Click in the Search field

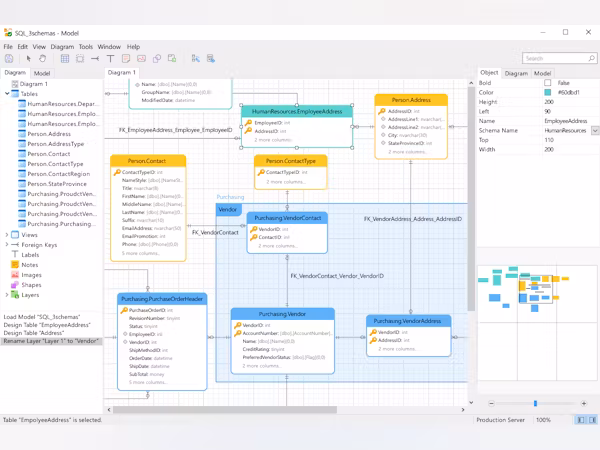pos(555,58)
